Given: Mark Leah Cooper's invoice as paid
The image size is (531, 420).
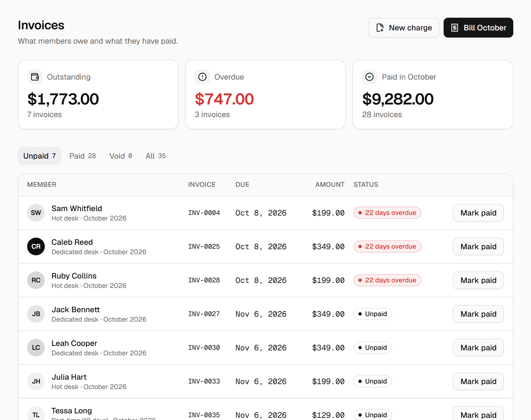Looking at the screenshot, I should click(478, 348).
